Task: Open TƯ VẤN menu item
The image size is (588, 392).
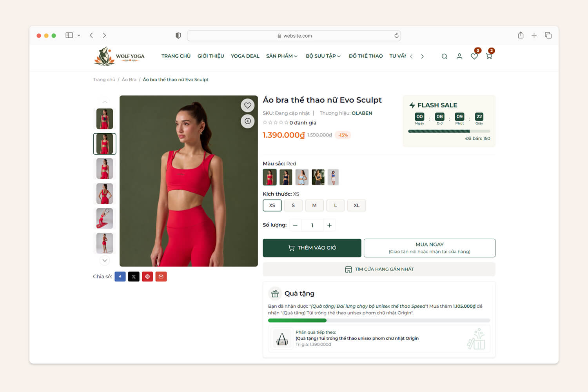Action: (397, 56)
